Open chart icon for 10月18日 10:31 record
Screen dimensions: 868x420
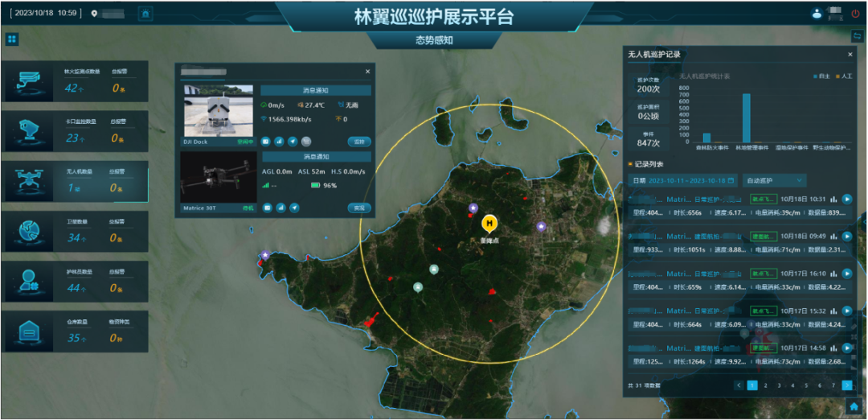point(833,199)
